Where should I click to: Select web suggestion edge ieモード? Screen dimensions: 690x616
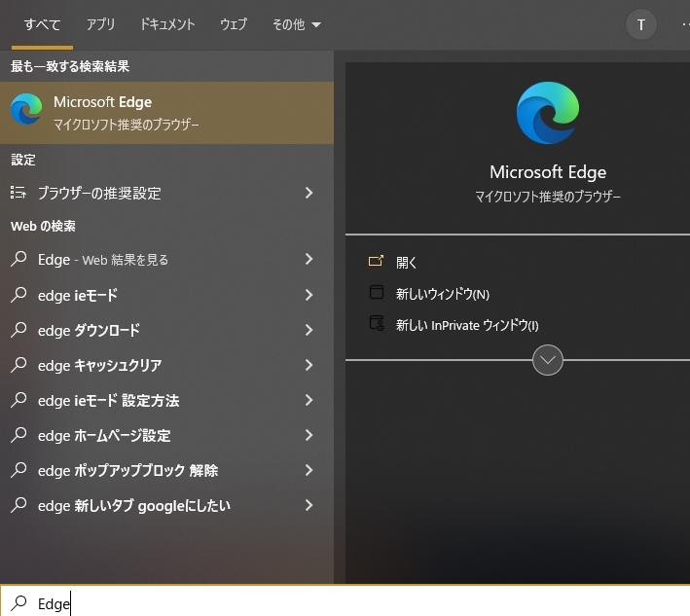(x=166, y=295)
